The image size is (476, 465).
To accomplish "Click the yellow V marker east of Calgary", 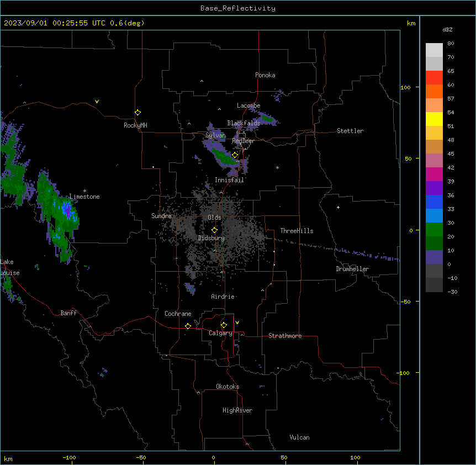I will [x=237, y=323].
